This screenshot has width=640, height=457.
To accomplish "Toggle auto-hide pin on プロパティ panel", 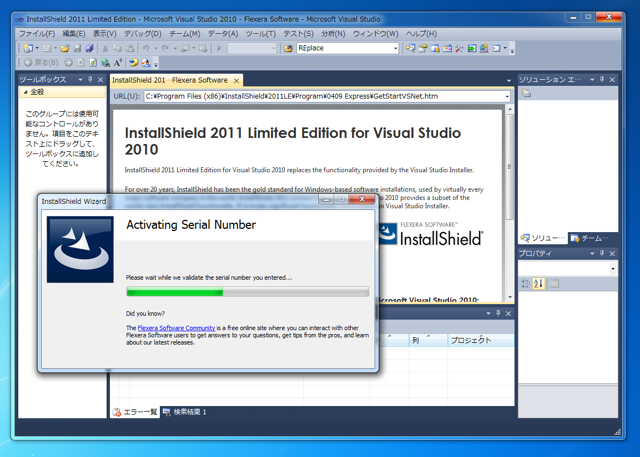I will tap(602, 253).
